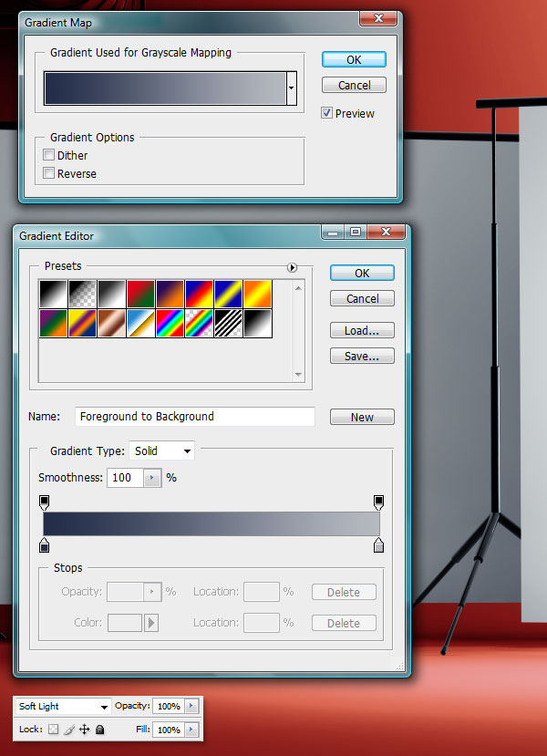Close the Gradient Editor window
547x756 pixels.
[x=386, y=232]
